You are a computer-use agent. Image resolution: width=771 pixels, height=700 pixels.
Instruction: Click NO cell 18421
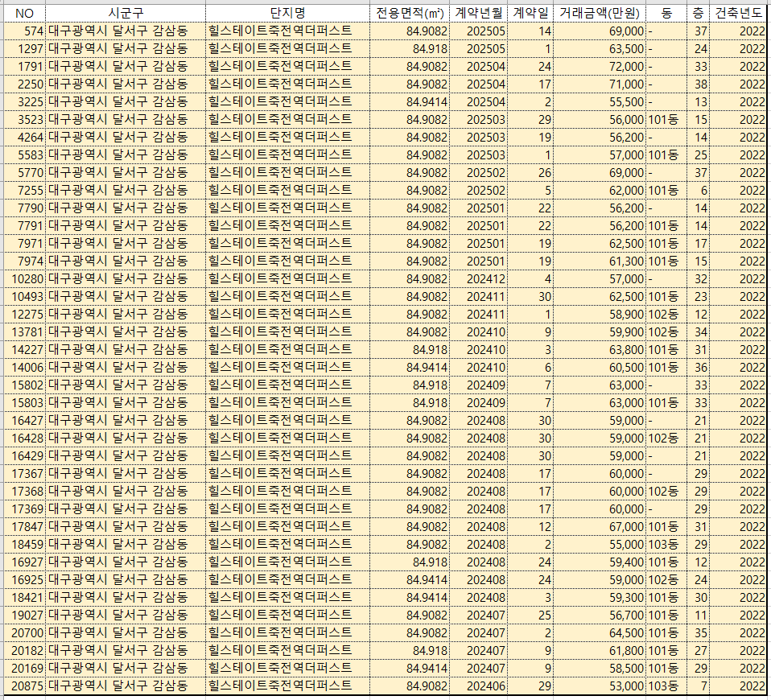point(25,597)
